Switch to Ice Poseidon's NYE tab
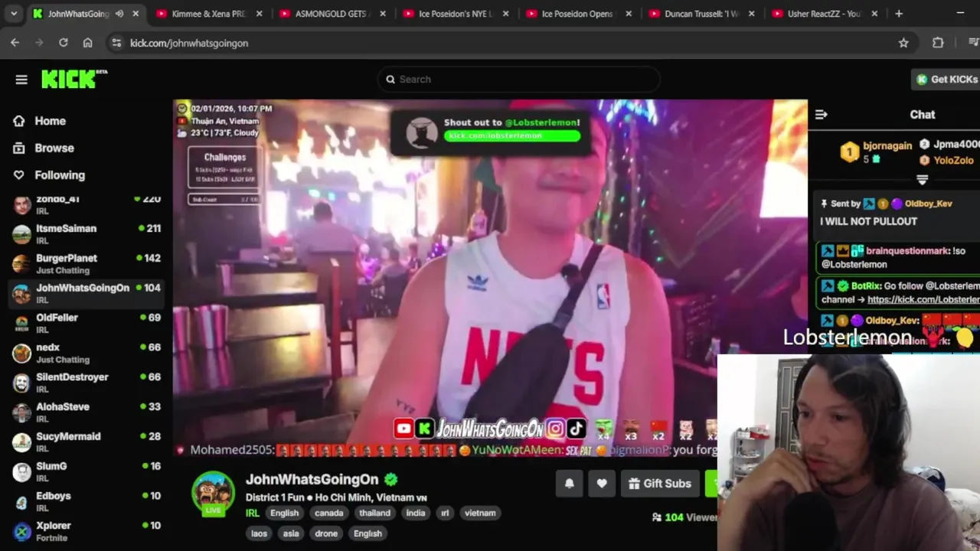 tap(456, 14)
